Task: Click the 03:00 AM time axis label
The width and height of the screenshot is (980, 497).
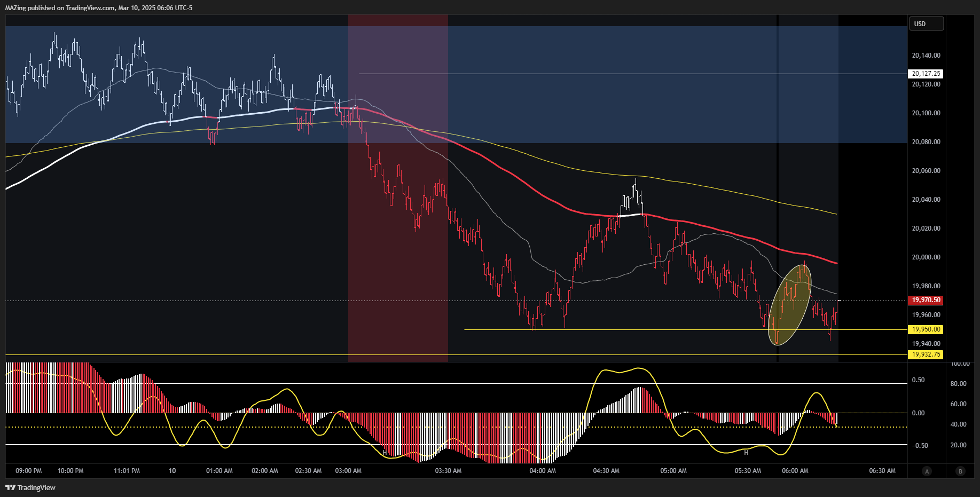Action: (348, 471)
